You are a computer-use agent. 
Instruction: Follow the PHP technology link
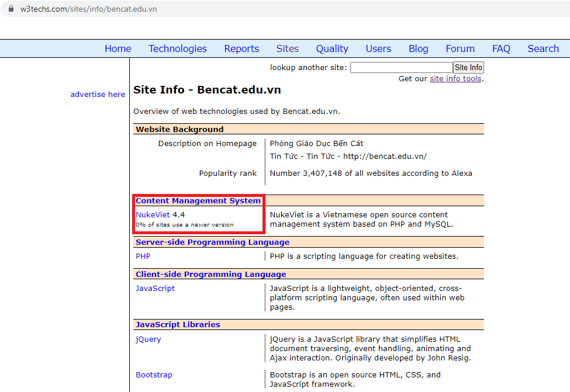pos(143,256)
